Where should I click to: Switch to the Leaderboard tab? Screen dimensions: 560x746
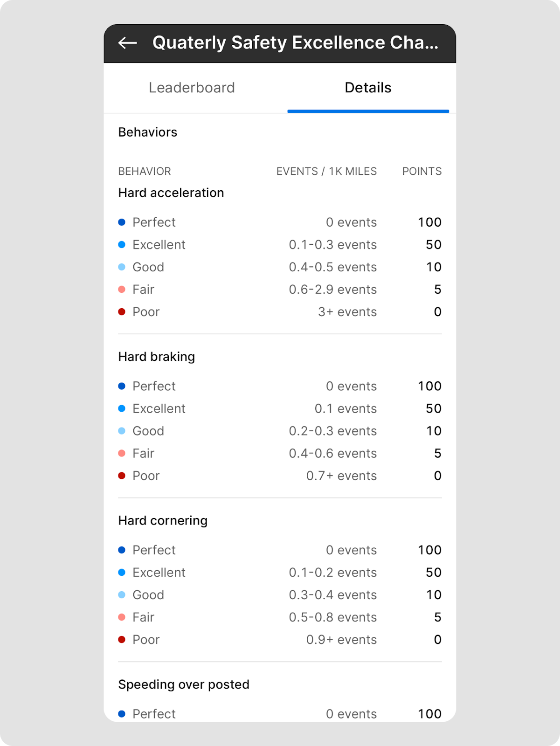coord(192,88)
